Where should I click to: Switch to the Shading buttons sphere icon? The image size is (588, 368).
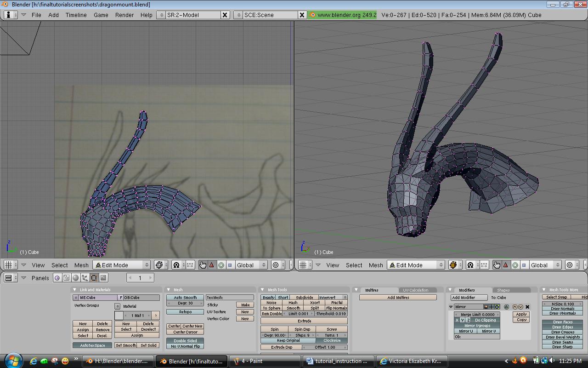click(x=76, y=278)
